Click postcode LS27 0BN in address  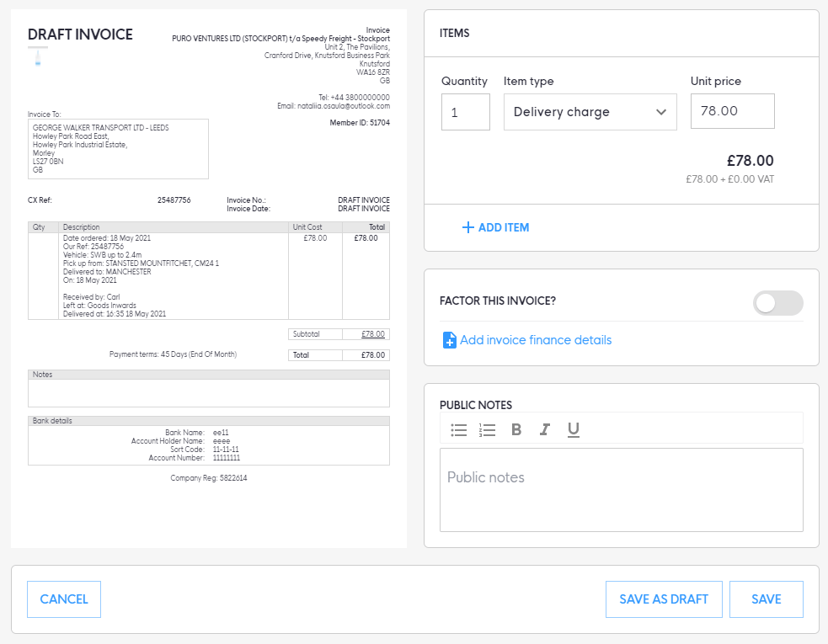coord(48,162)
